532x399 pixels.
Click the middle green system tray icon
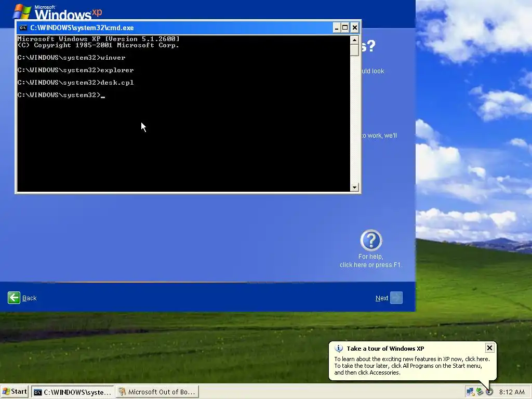click(480, 392)
